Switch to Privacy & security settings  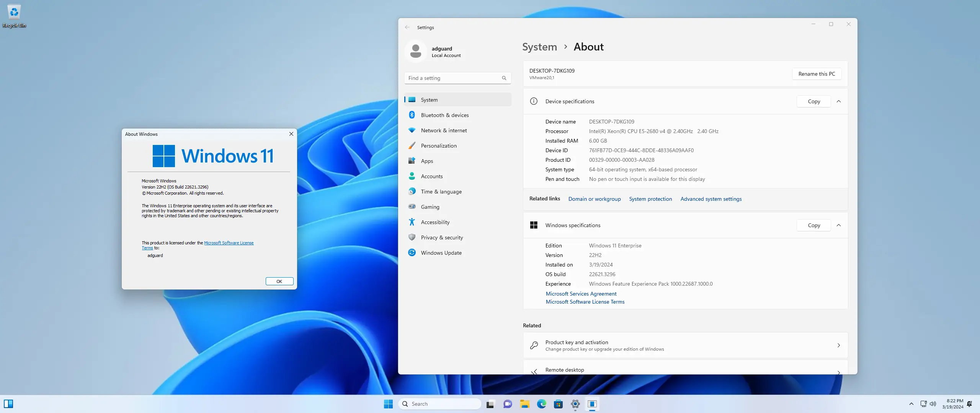tap(441, 237)
